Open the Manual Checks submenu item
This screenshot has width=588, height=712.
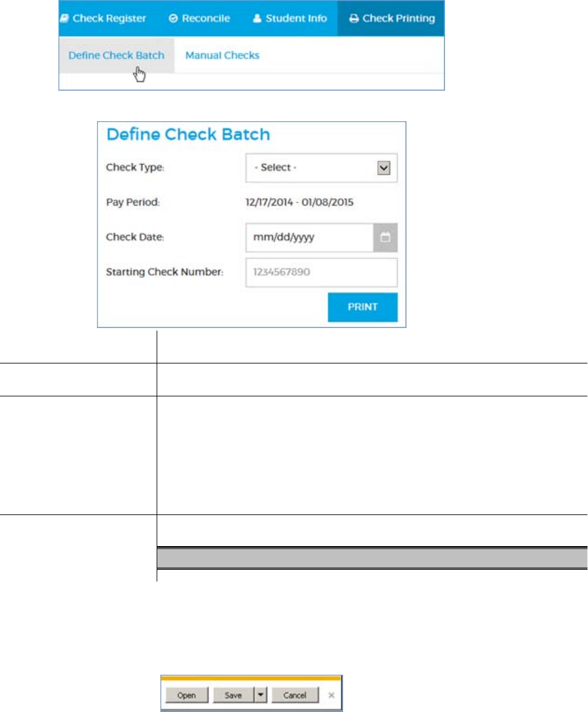[222, 55]
